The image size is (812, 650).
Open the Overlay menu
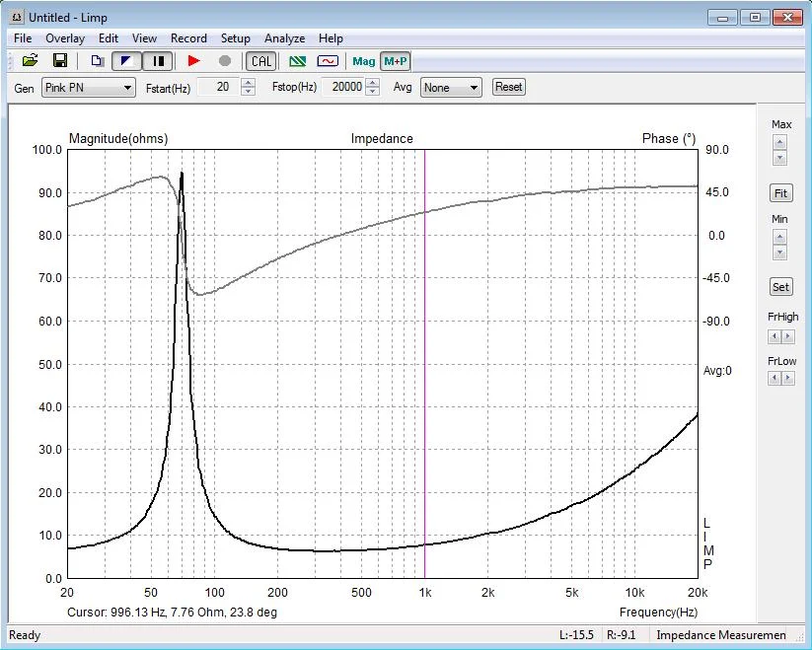coord(65,38)
